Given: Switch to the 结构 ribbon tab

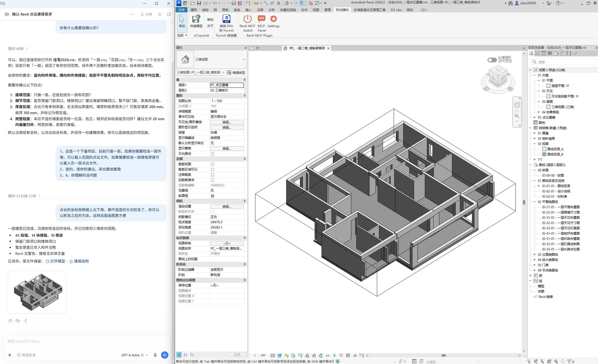Looking at the screenshot, I should [x=205, y=10].
